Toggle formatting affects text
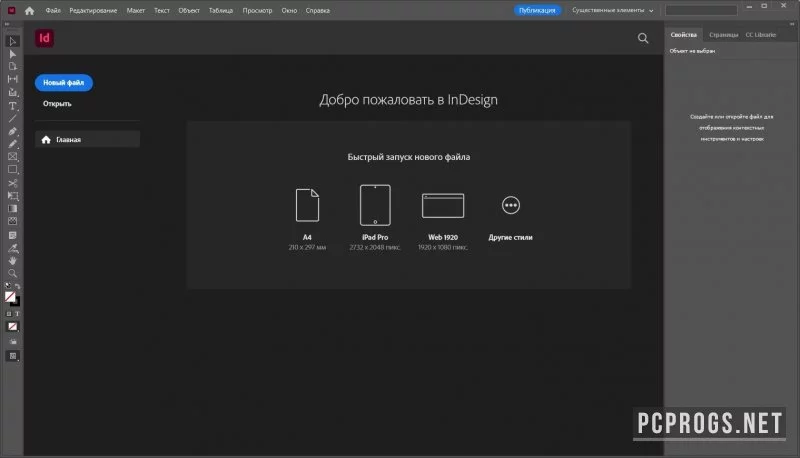 [x=17, y=314]
